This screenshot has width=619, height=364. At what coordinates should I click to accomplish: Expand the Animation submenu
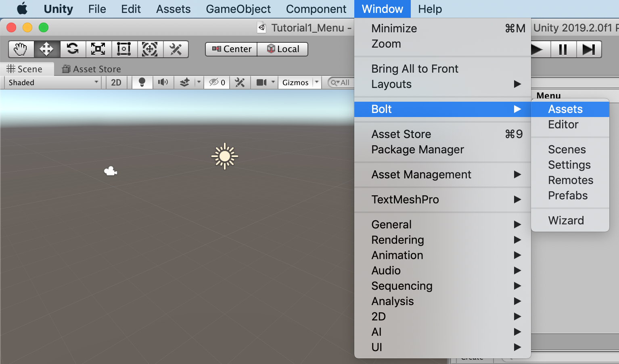443,255
